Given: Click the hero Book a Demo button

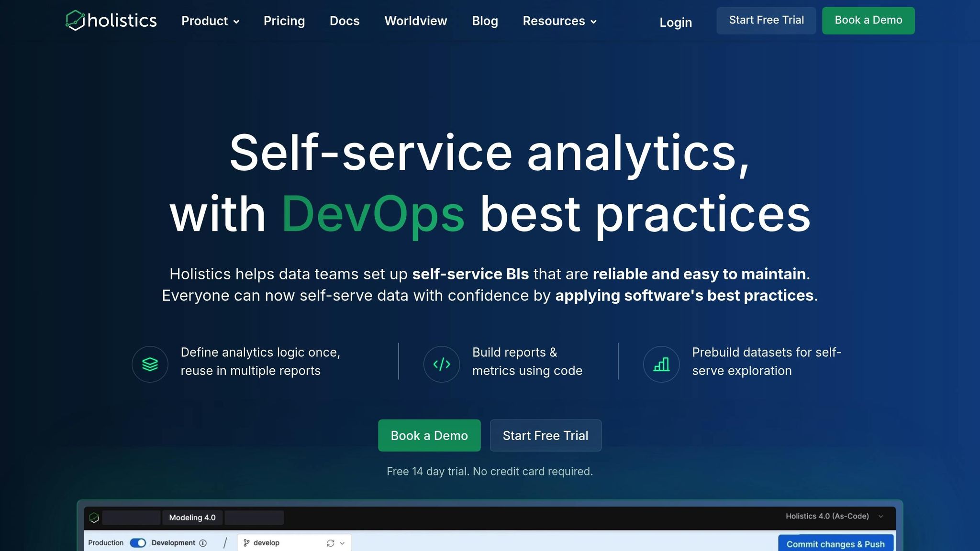Looking at the screenshot, I should [x=429, y=435].
